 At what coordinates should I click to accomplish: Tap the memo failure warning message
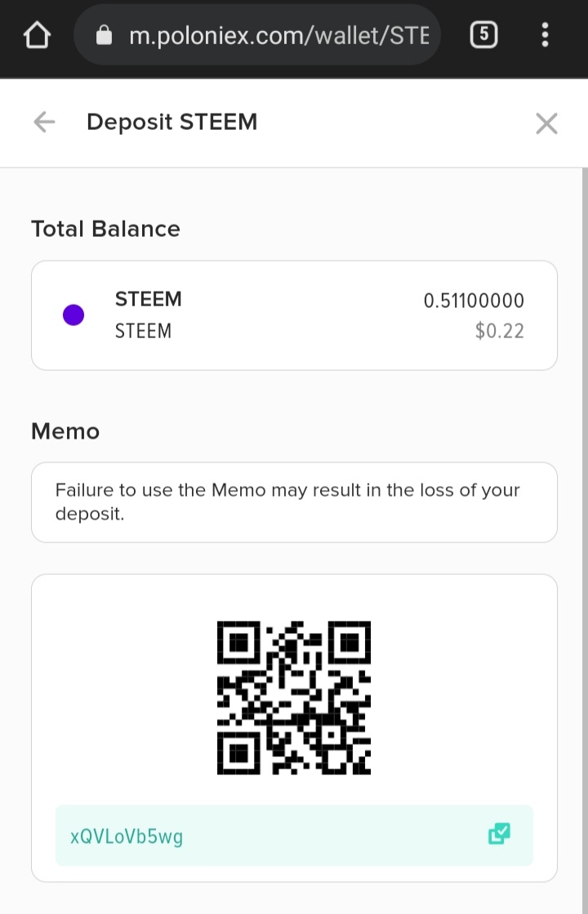[x=287, y=502]
